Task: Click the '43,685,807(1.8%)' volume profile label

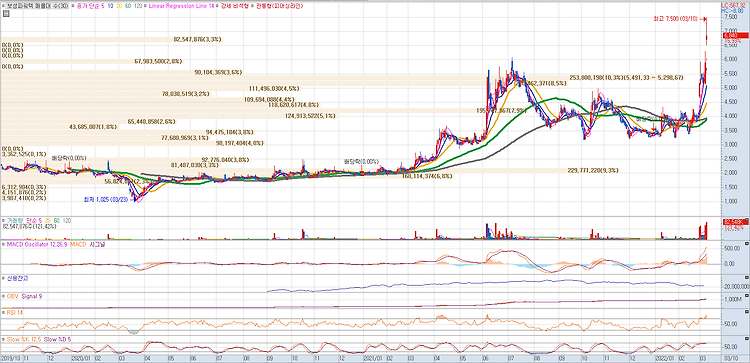Action: click(93, 127)
